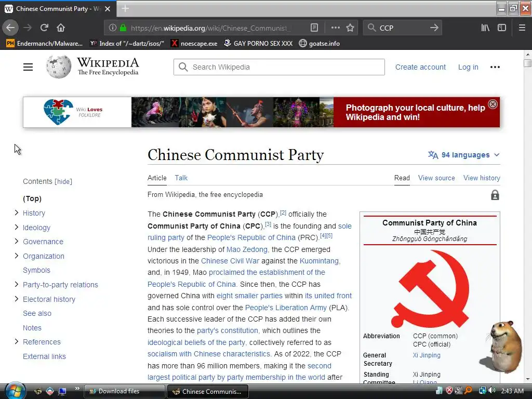Viewport: 532px width, 399px height.
Task: Click the Search Wikipedia input field
Action: click(x=279, y=67)
